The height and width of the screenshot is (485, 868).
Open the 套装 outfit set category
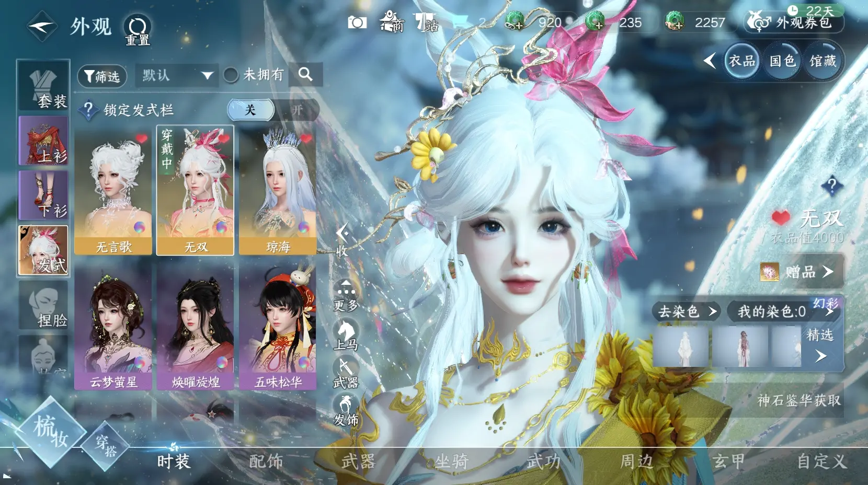point(43,86)
